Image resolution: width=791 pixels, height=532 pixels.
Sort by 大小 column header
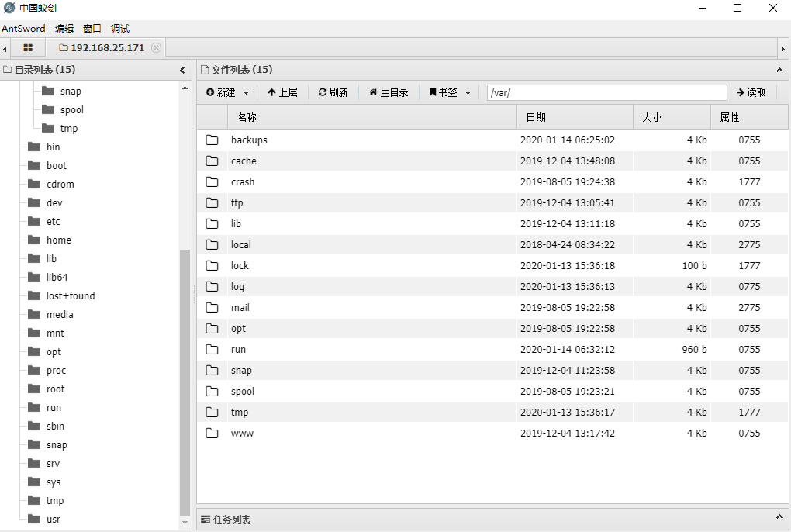click(x=672, y=118)
